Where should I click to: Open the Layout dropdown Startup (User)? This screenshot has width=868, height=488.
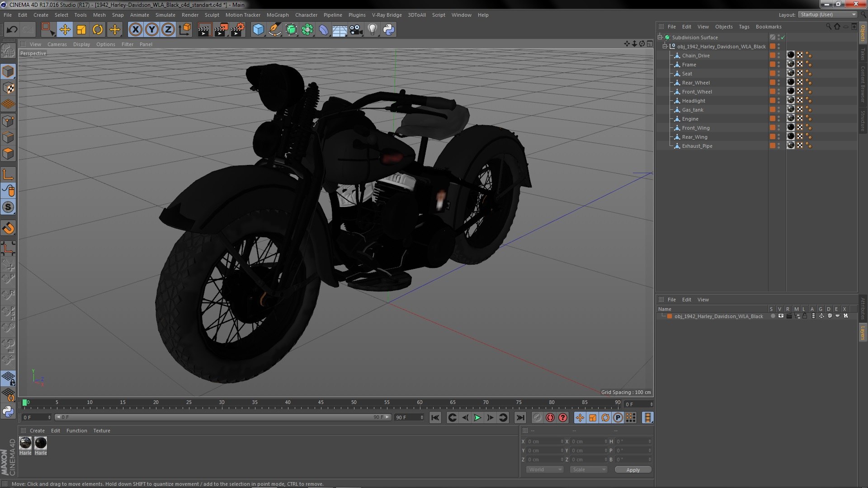pyautogui.click(x=827, y=14)
